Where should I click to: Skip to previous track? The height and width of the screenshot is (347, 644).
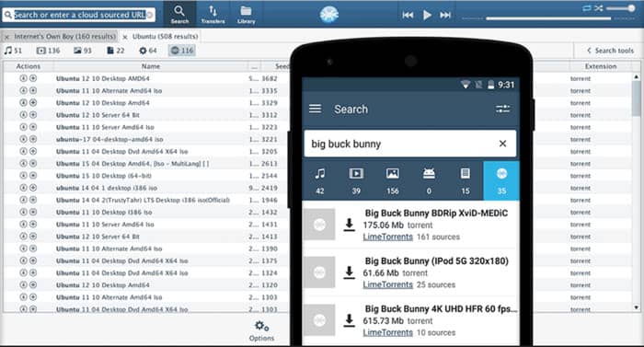click(408, 16)
